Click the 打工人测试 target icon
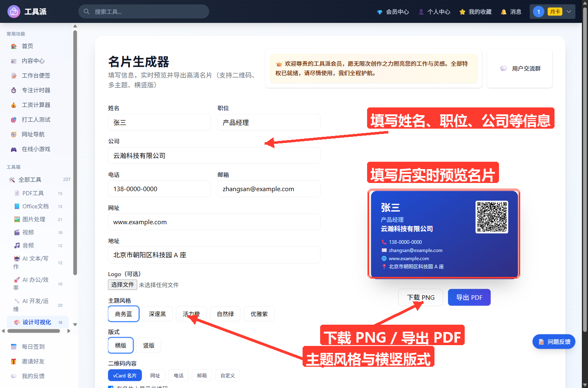Screen dimensions: 588x388 tap(14, 120)
